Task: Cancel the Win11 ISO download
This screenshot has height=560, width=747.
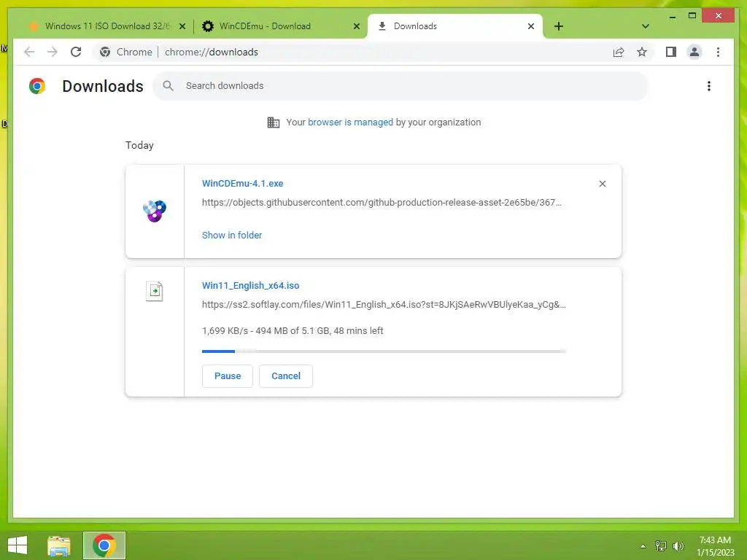Action: 286,376
